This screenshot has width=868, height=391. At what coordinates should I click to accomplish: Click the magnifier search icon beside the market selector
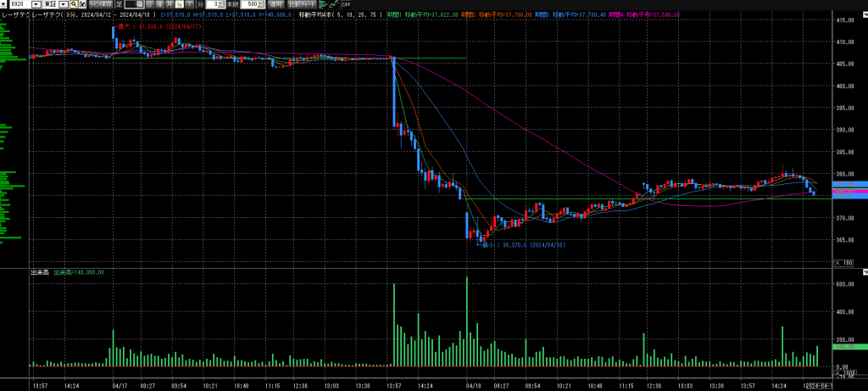click(74, 4)
